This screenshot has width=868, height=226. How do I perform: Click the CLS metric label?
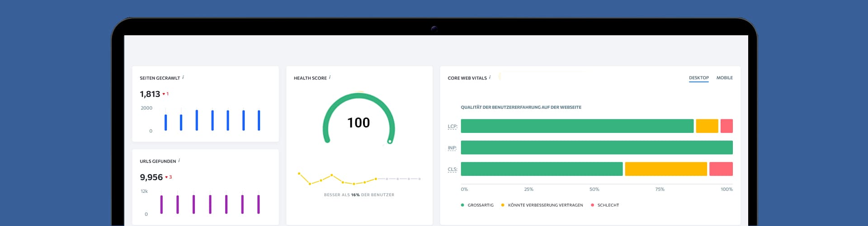click(x=453, y=169)
